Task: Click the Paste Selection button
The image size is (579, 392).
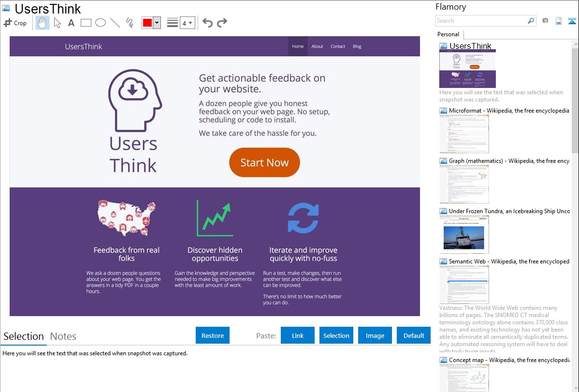Action: pyautogui.click(x=336, y=335)
